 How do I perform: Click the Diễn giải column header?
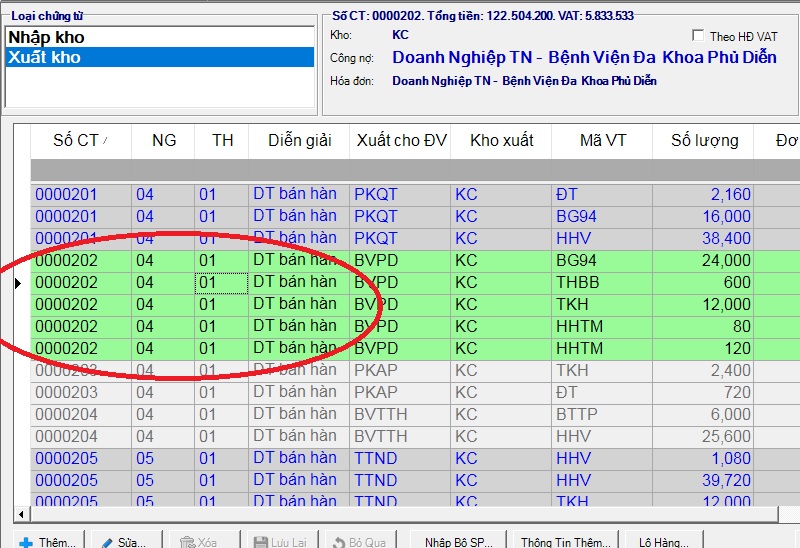coord(299,140)
